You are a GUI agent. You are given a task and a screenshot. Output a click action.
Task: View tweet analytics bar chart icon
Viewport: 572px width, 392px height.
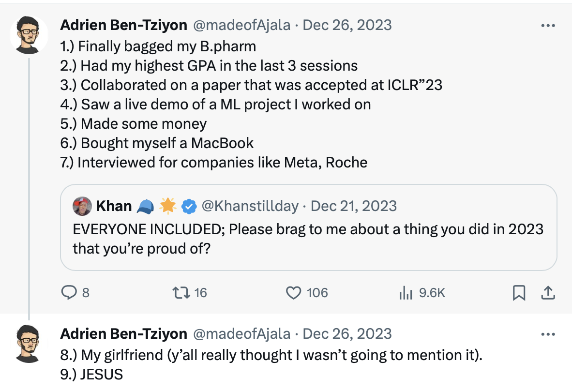tap(404, 292)
